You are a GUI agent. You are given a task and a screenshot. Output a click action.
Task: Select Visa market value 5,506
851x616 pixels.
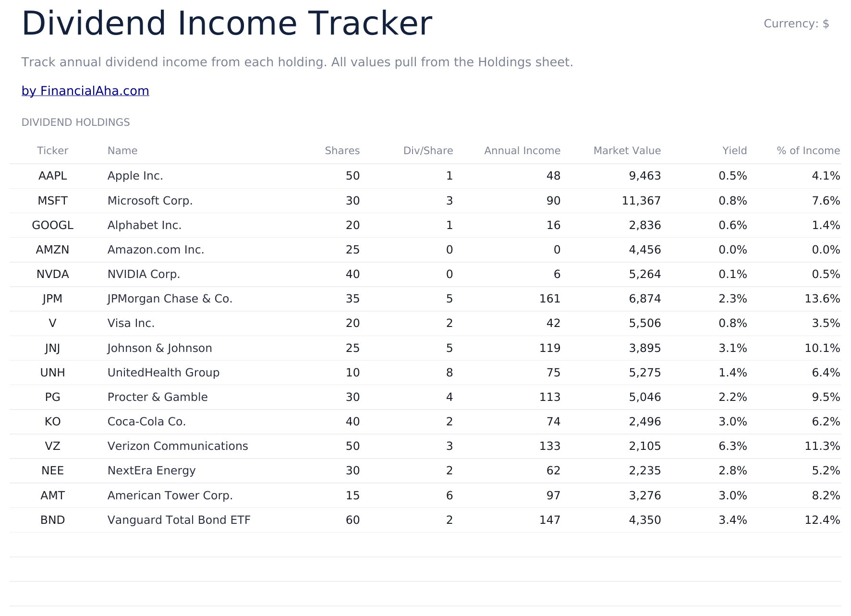tap(645, 323)
